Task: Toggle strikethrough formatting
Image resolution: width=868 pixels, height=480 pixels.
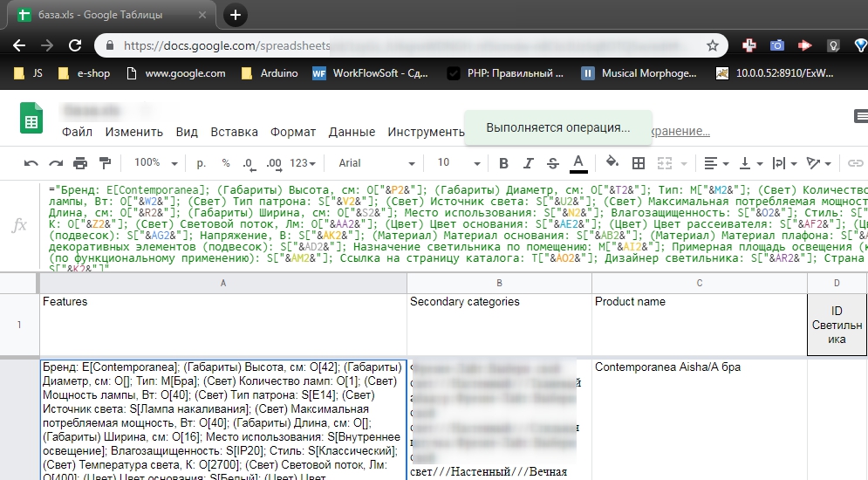Action: pos(552,163)
